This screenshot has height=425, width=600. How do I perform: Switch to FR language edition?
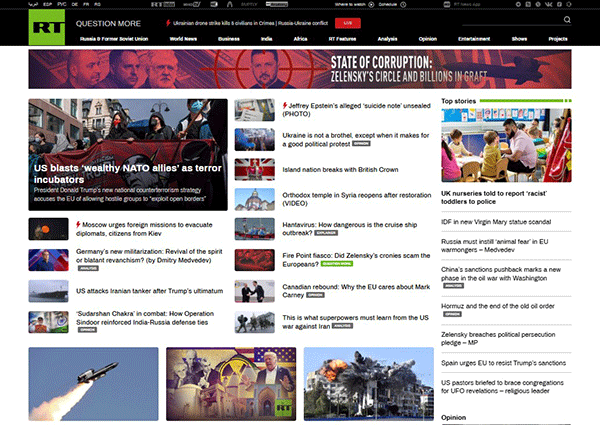pyautogui.click(x=86, y=4)
